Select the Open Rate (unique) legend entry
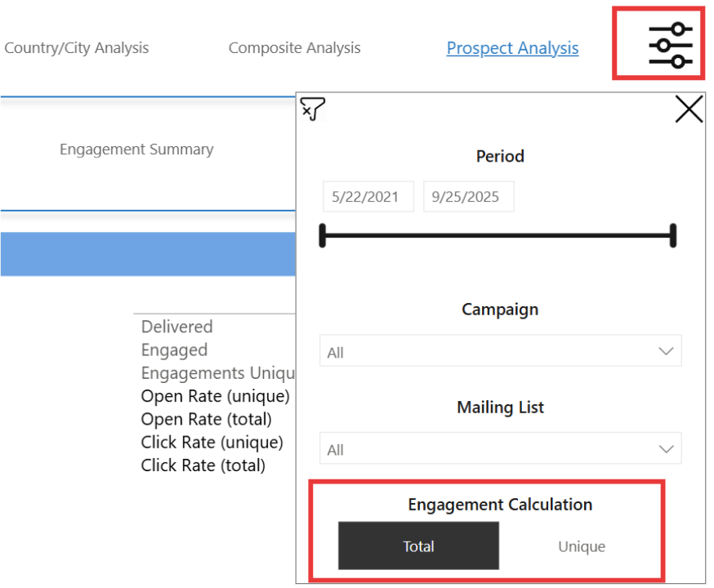Screen dimensions: 714x588 tap(215, 396)
